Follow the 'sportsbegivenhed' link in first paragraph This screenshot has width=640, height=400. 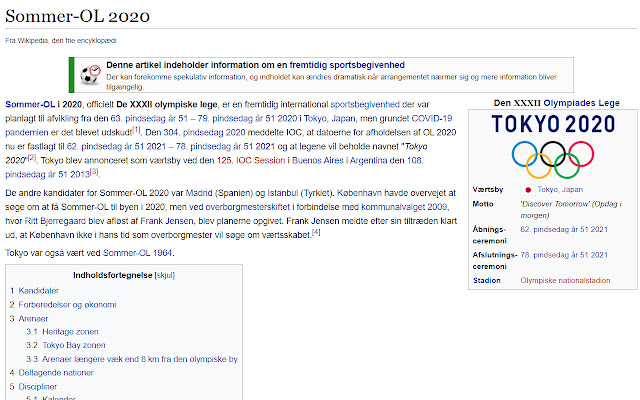[365, 104]
